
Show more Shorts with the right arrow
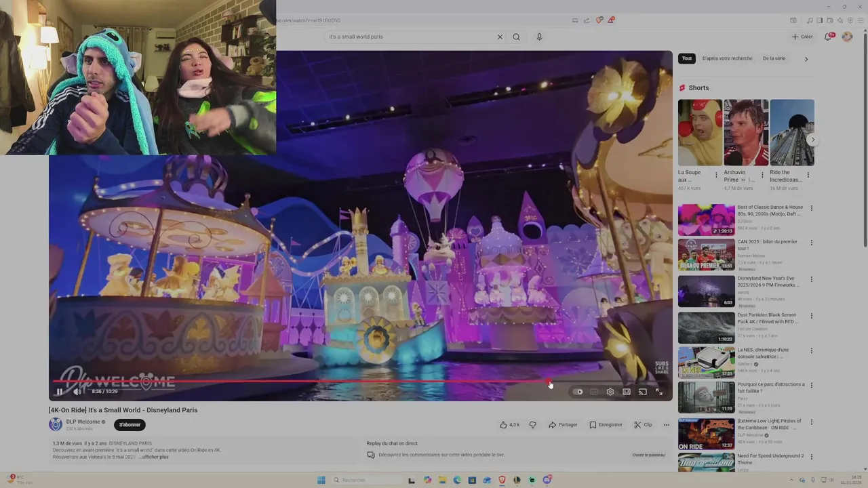pos(812,140)
